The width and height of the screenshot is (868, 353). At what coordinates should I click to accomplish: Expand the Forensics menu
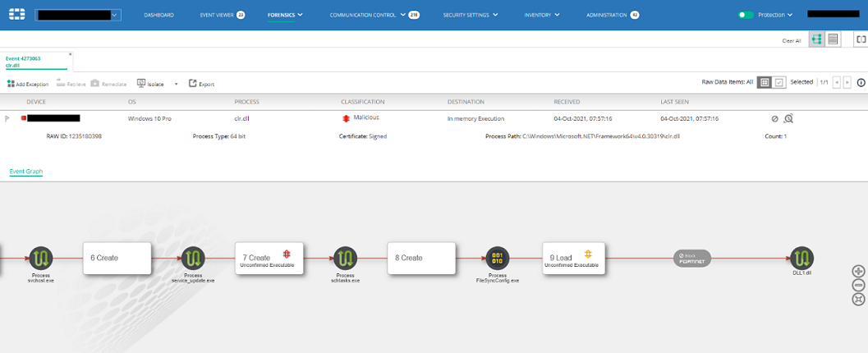(x=285, y=15)
